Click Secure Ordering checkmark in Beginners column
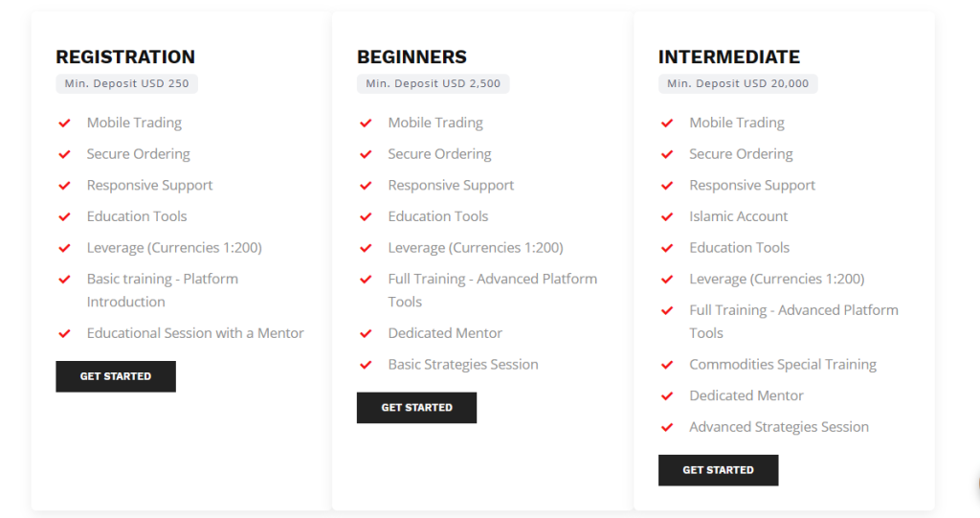This screenshot has width=980, height=518. [366, 154]
